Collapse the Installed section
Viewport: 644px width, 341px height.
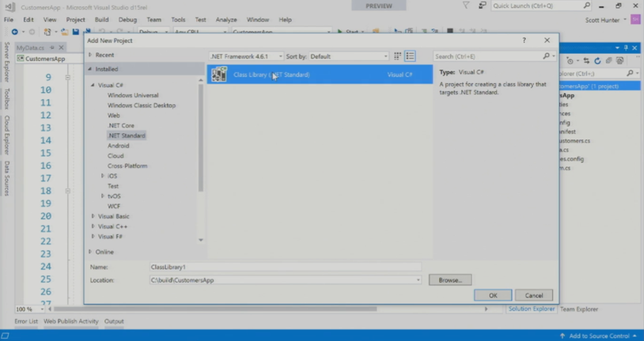pos(90,69)
